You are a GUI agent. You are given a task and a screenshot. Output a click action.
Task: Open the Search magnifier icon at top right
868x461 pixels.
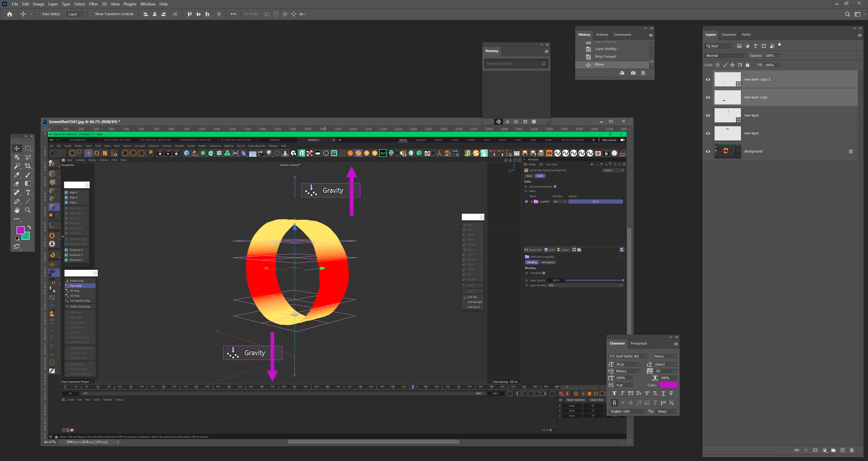pyautogui.click(x=847, y=14)
